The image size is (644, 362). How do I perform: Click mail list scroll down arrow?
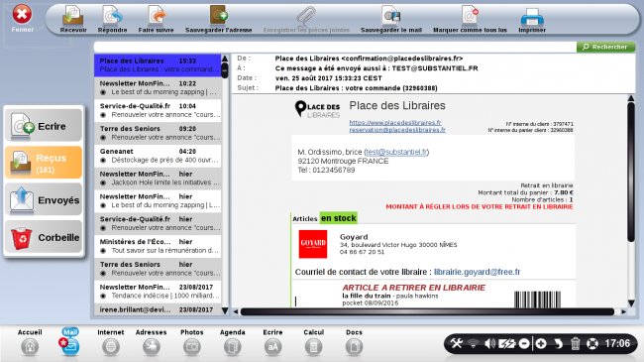coord(225,310)
